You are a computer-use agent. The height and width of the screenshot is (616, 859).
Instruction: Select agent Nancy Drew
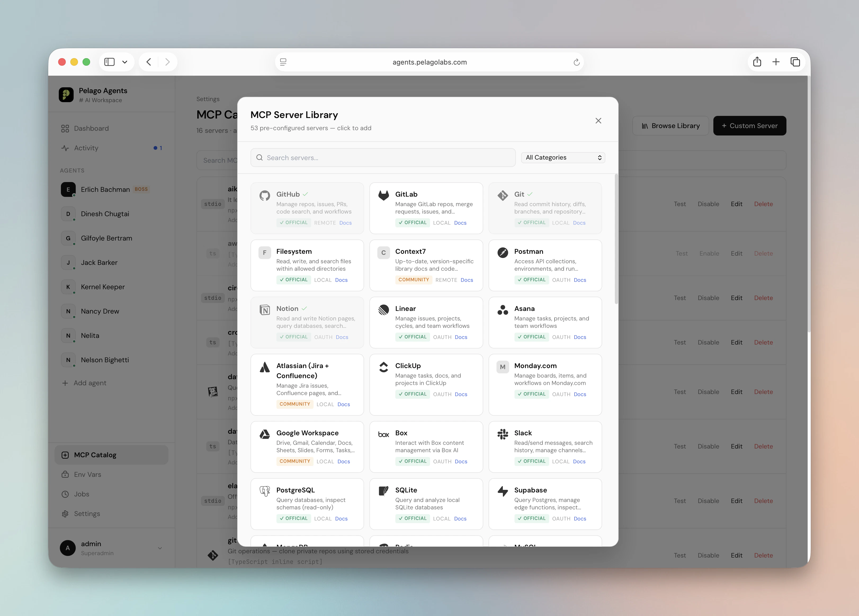tap(112, 311)
